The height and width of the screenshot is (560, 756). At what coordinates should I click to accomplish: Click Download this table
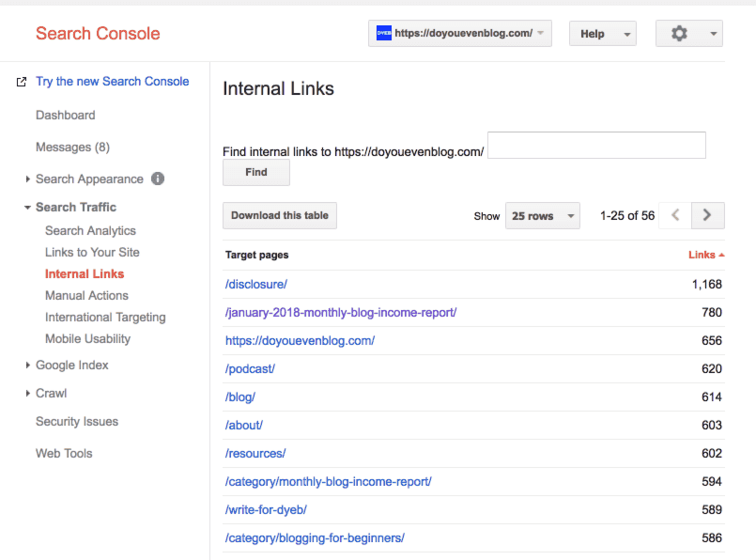tap(280, 215)
